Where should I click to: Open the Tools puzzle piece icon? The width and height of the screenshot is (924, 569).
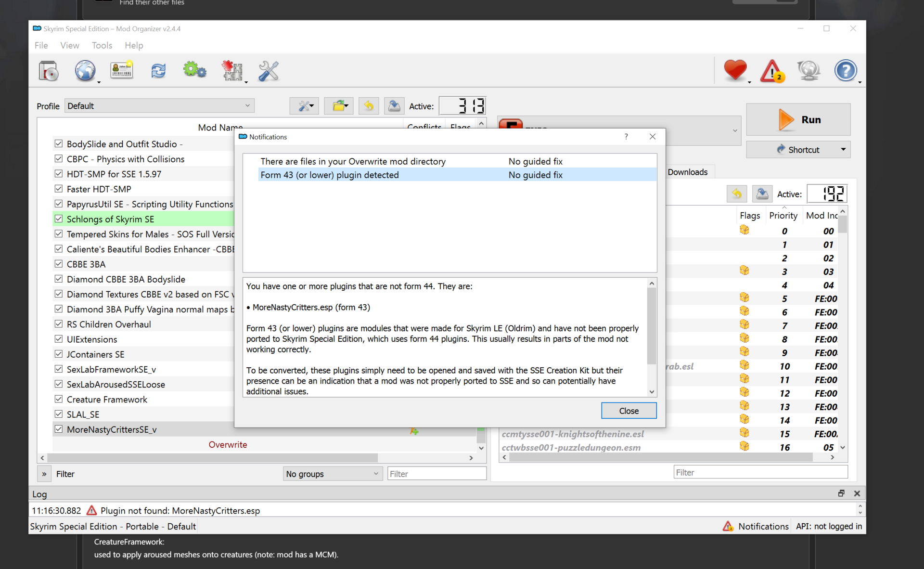point(232,71)
